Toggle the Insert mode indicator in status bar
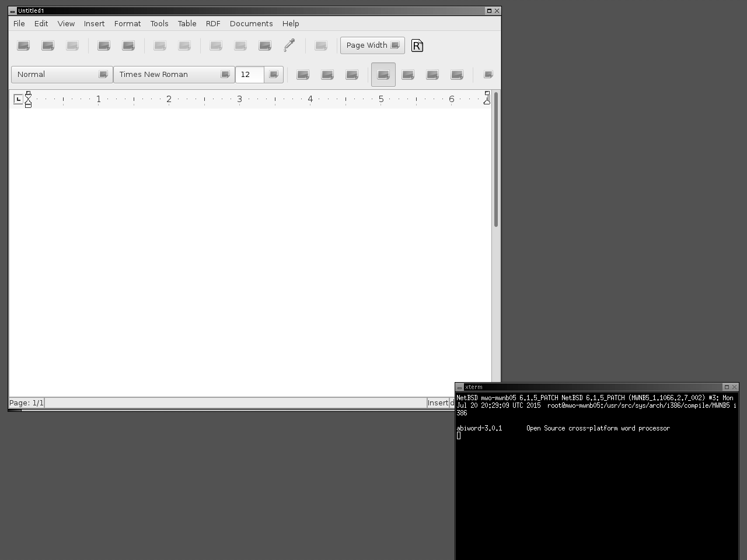 (438, 402)
